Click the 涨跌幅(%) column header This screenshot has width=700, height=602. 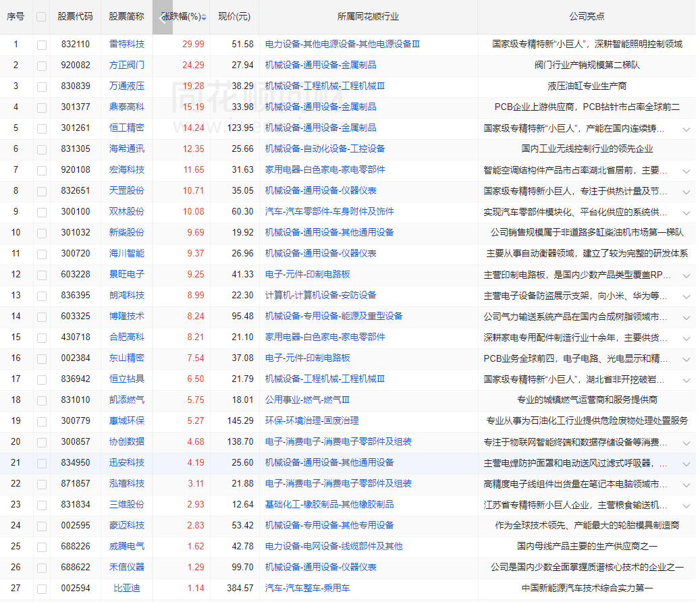(182, 16)
